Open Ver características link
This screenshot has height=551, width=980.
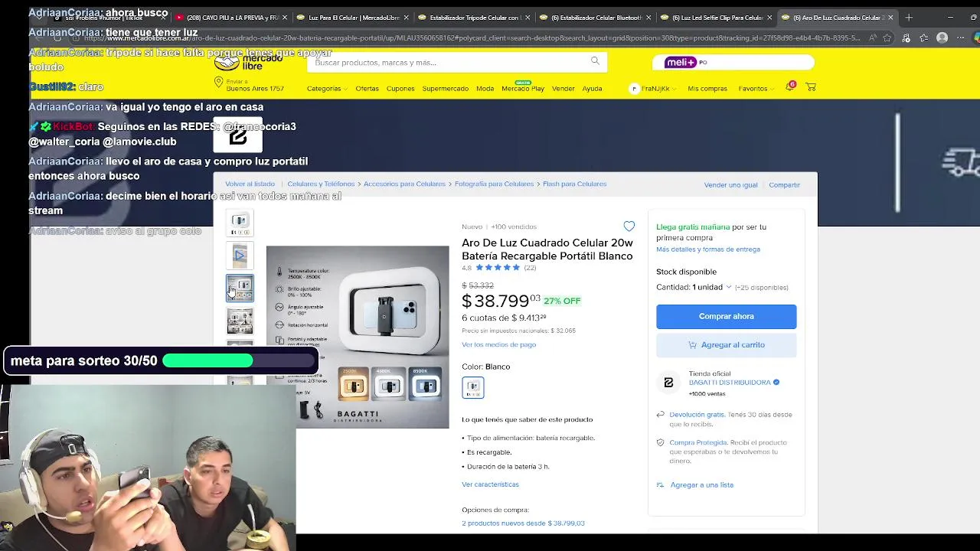[x=490, y=484]
